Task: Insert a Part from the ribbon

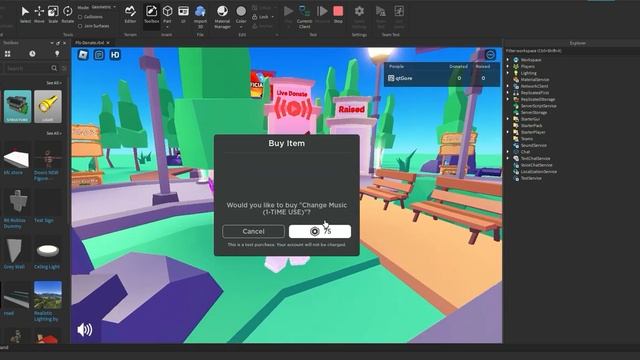Action: point(167,11)
